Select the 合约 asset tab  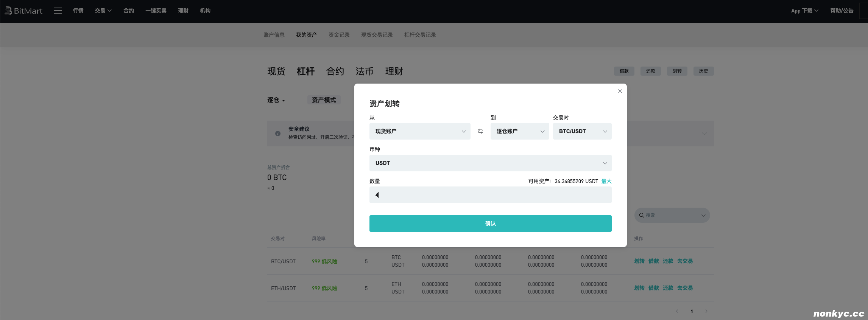(335, 71)
